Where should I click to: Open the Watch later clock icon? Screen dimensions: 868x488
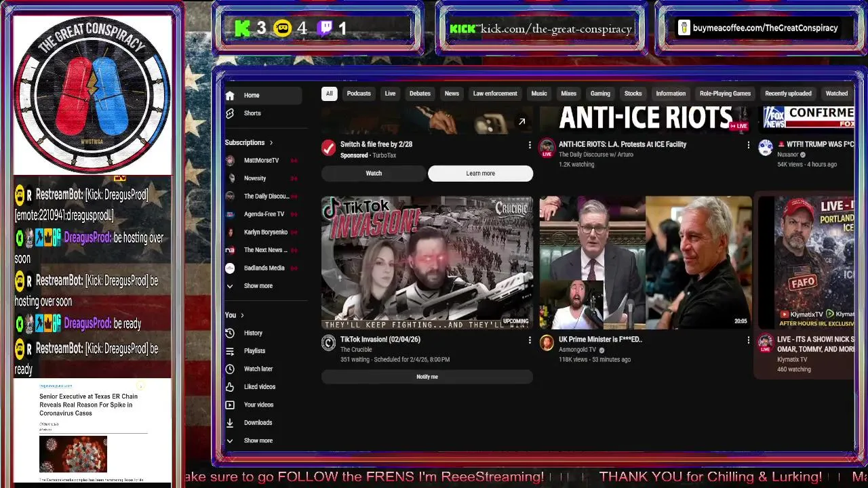[x=230, y=369]
